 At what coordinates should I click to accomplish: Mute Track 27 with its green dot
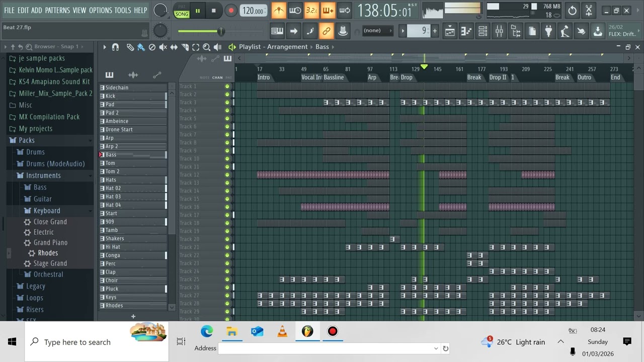227,296
